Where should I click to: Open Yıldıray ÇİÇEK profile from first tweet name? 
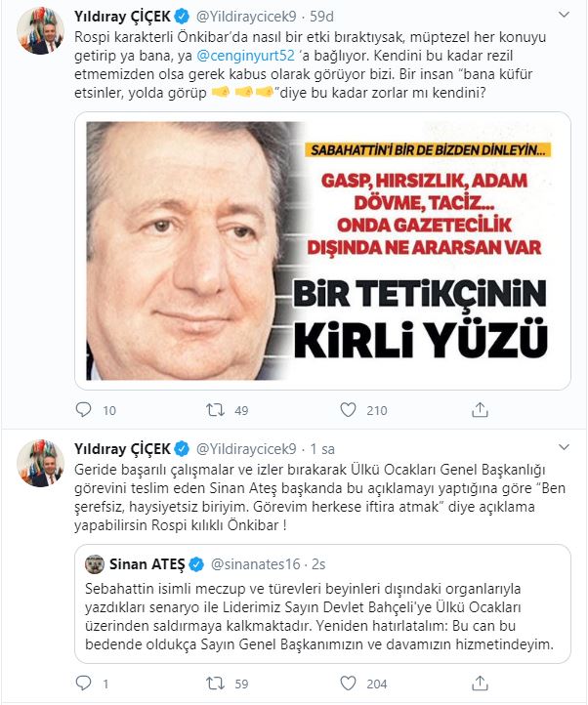pyautogui.click(x=122, y=17)
